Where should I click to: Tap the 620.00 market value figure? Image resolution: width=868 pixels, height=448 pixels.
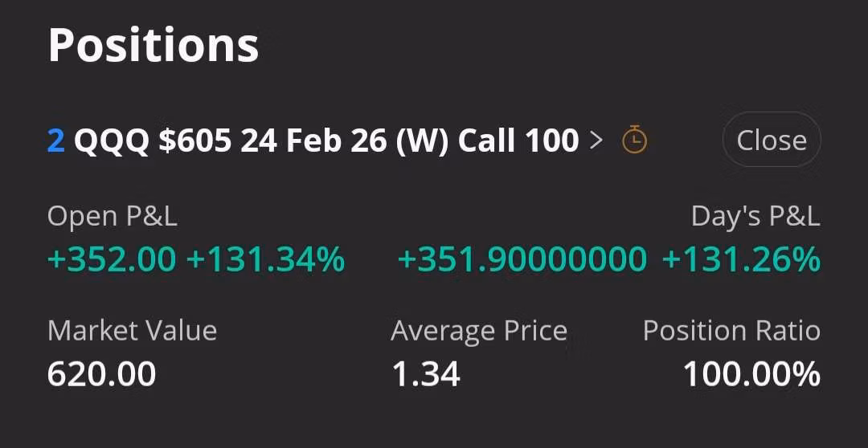coord(102,374)
